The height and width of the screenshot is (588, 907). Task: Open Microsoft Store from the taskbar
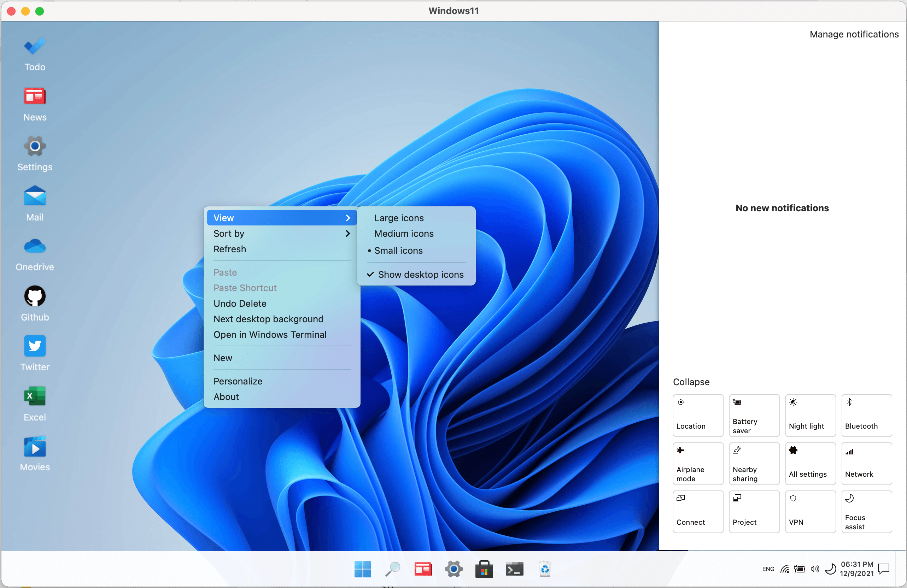[484, 569]
